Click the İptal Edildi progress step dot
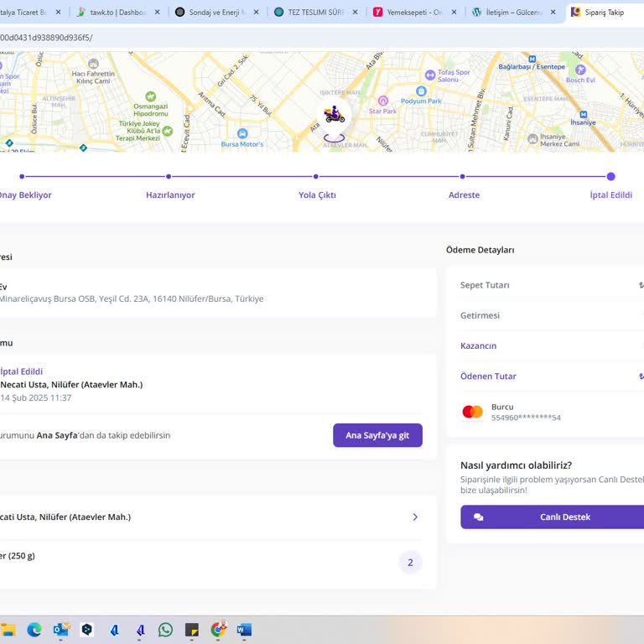 (x=610, y=177)
